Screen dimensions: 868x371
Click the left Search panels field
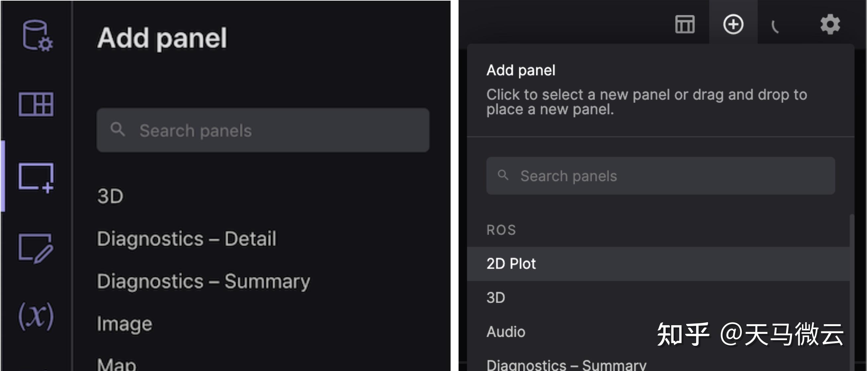263,130
